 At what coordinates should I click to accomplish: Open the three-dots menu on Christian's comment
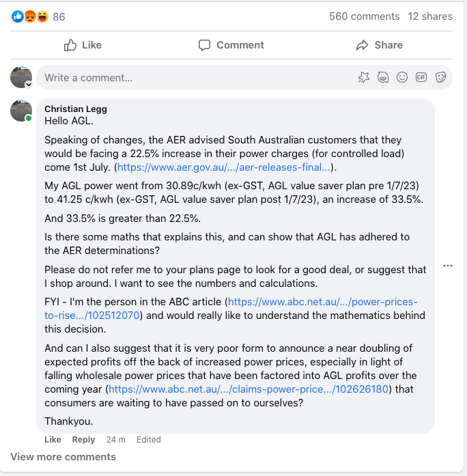click(x=448, y=266)
